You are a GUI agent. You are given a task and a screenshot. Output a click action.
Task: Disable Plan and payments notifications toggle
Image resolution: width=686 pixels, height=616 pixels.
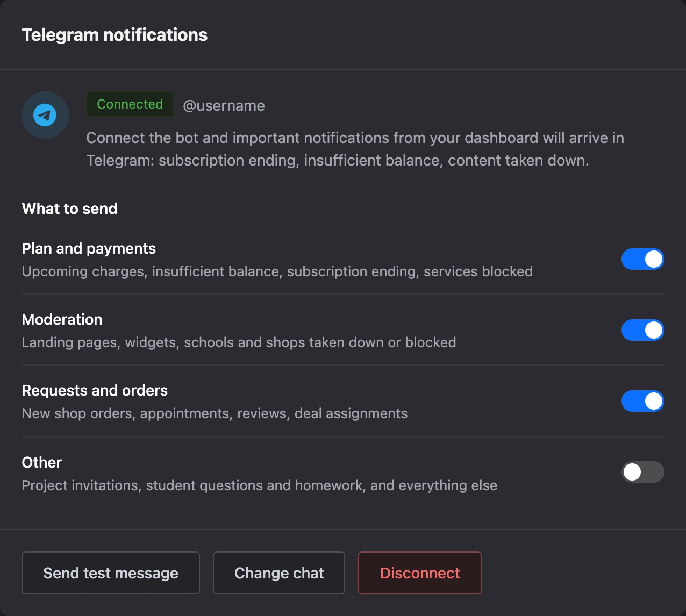(x=643, y=259)
